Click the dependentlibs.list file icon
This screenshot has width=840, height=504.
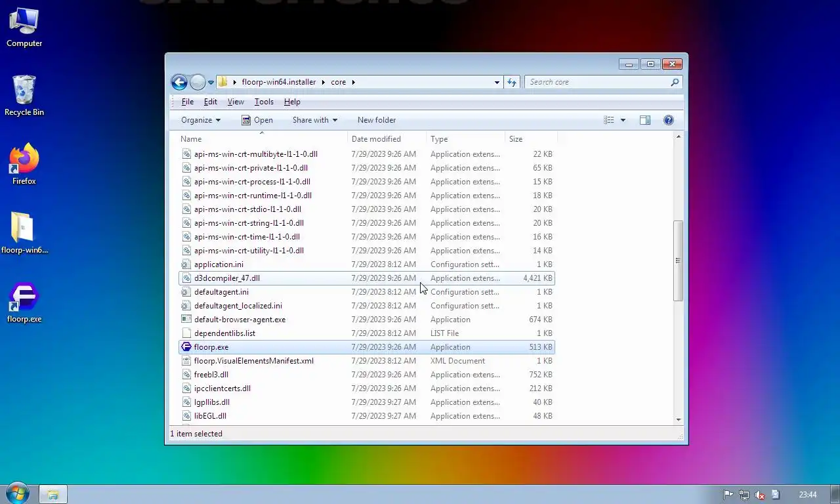pyautogui.click(x=186, y=333)
